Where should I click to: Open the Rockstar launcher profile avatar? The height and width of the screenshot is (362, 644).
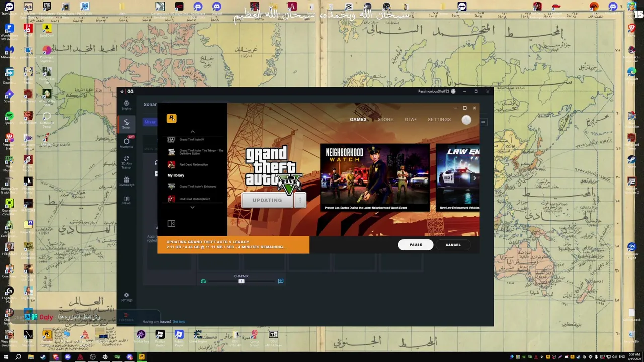coord(466,120)
